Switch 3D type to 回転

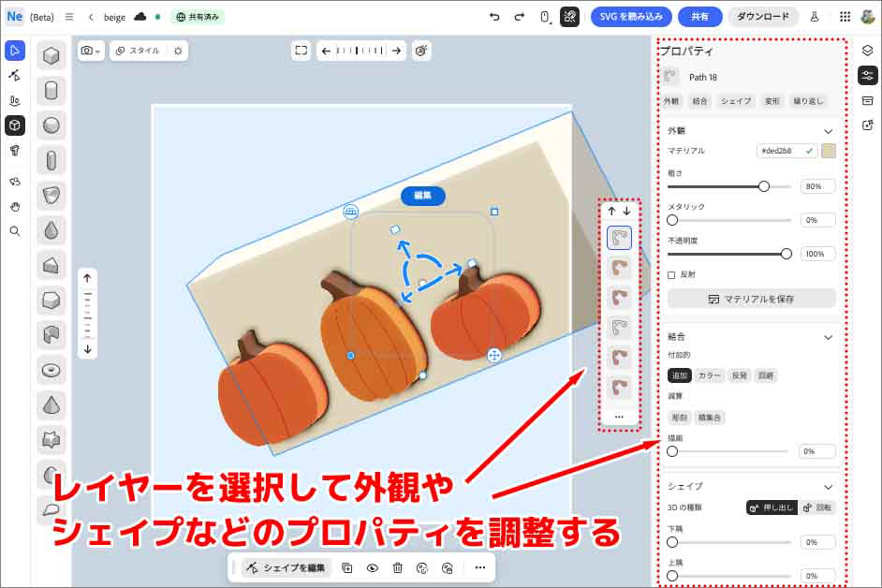tap(816, 506)
